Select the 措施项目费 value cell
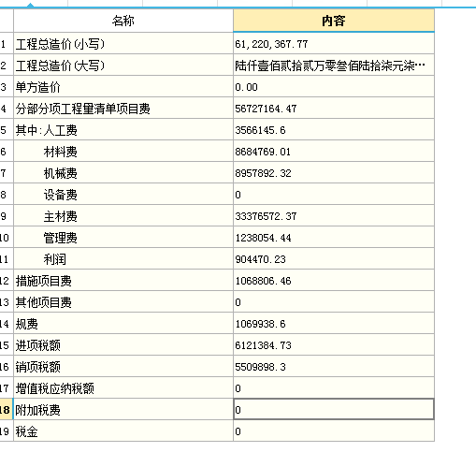 pyautogui.click(x=334, y=281)
